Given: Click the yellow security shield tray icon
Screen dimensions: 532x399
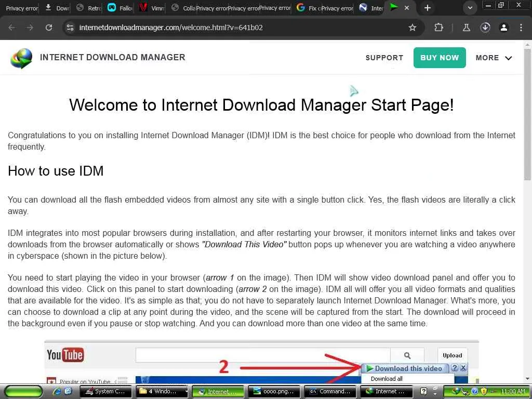Looking at the screenshot, I should (484, 391).
